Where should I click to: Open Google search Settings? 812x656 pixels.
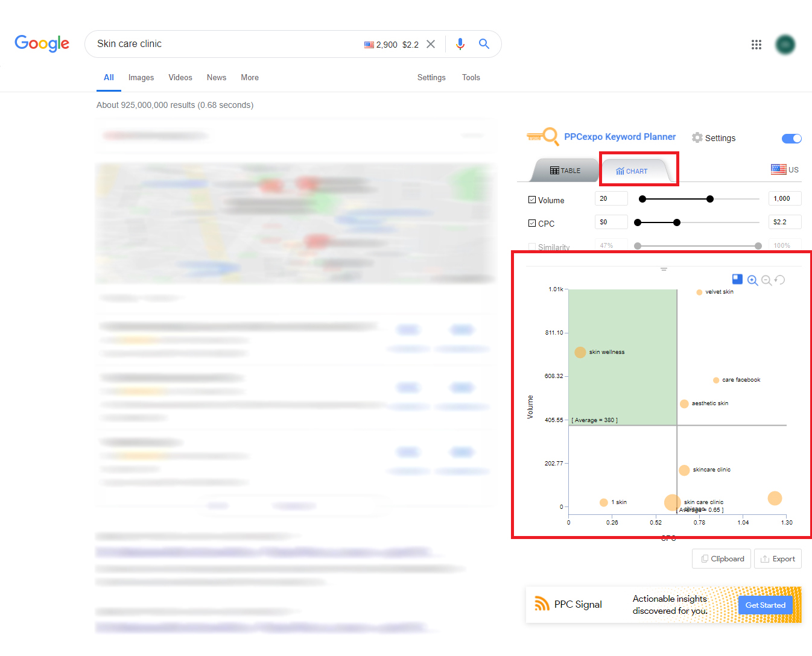coord(431,78)
